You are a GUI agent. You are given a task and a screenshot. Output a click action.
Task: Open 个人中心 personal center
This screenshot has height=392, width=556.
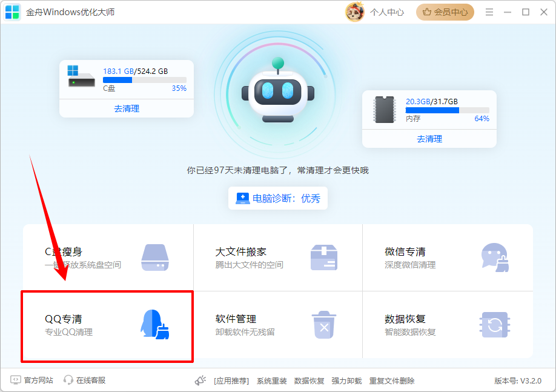point(387,12)
